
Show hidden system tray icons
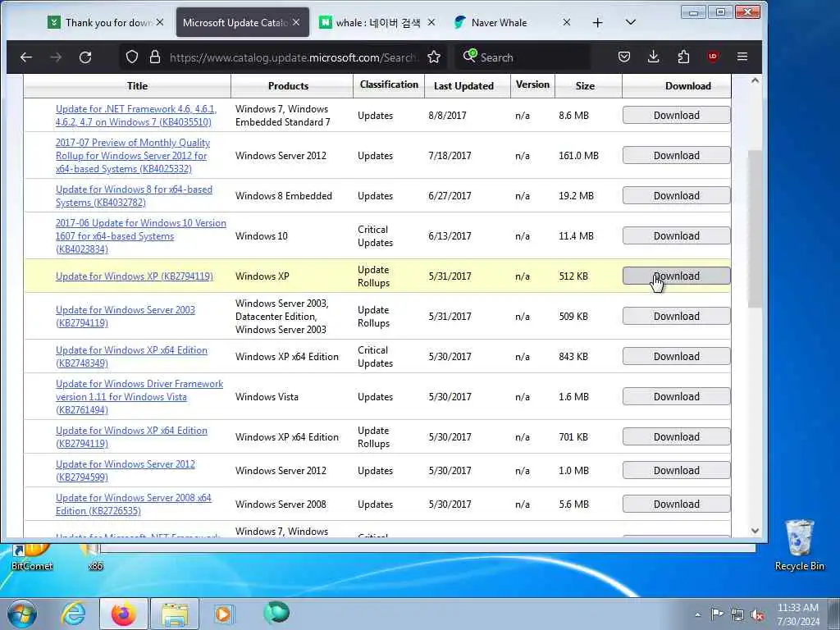point(697,614)
